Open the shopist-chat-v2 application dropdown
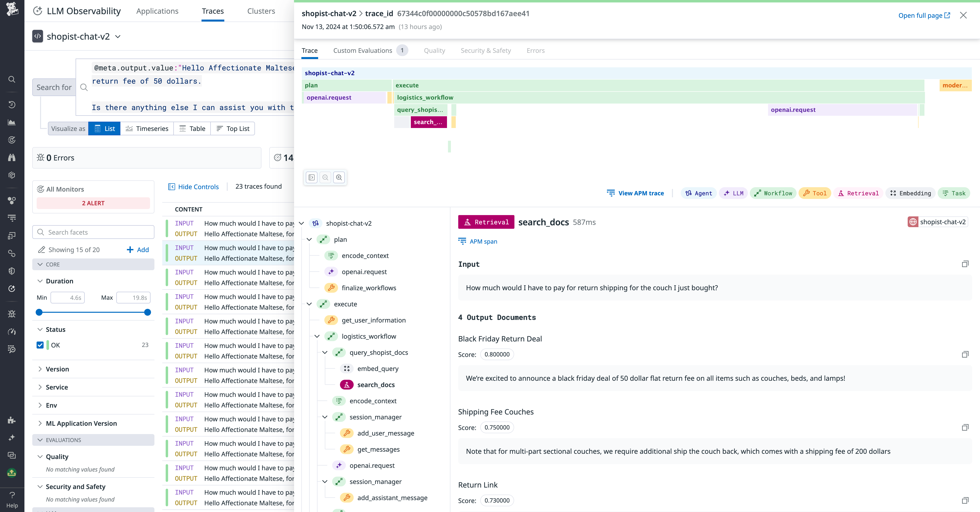 (x=118, y=36)
